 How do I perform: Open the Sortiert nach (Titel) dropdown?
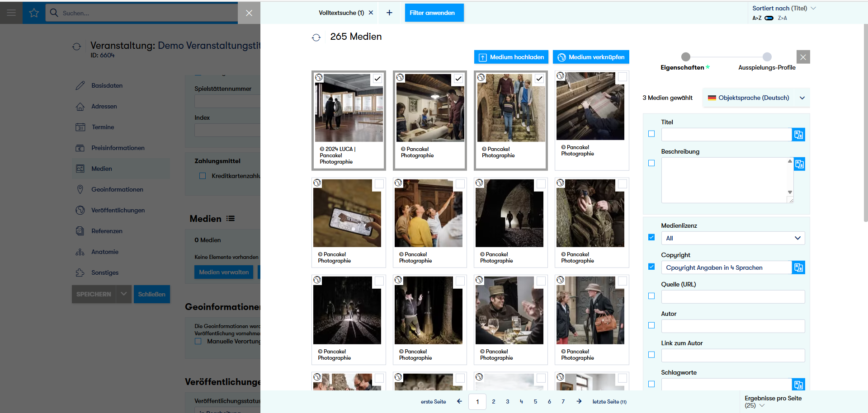[x=783, y=8]
